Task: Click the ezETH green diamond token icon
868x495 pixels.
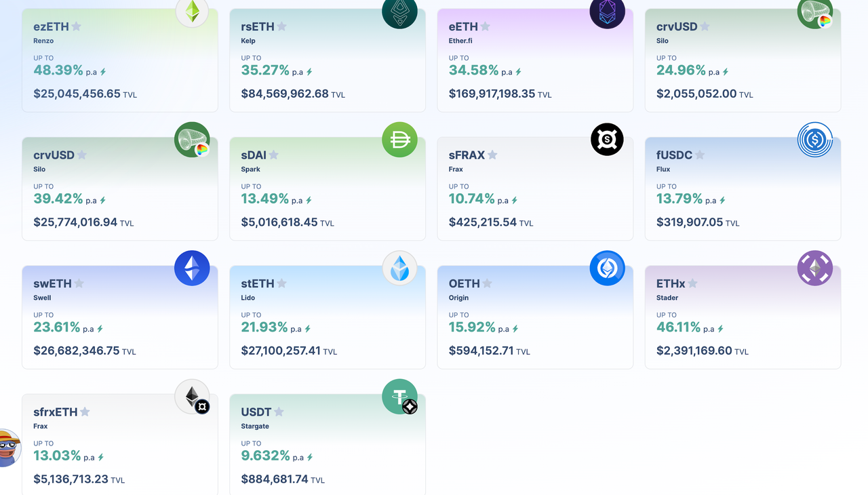Action: point(193,11)
